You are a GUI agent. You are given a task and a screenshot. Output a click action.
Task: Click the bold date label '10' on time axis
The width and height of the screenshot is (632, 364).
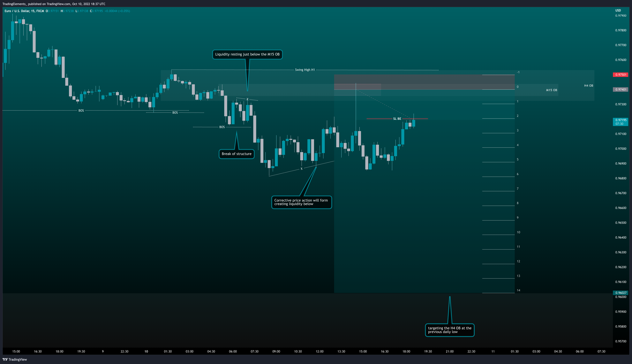tap(146, 352)
